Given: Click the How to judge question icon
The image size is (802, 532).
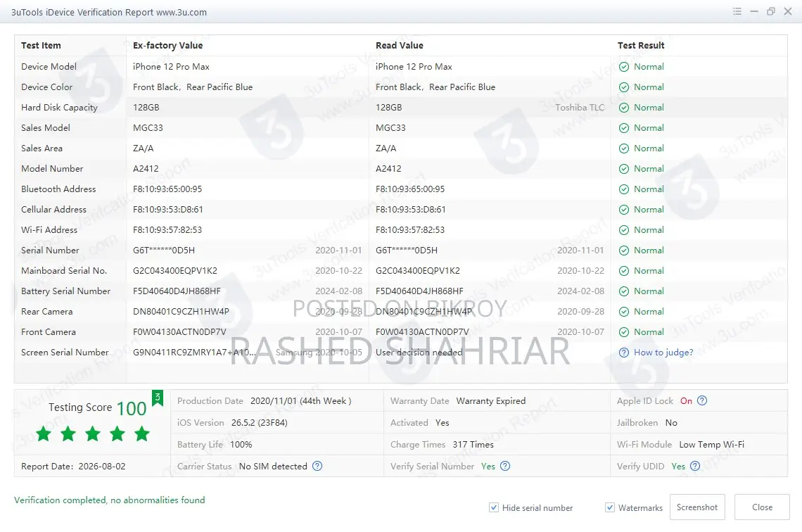Looking at the screenshot, I should [x=624, y=353].
